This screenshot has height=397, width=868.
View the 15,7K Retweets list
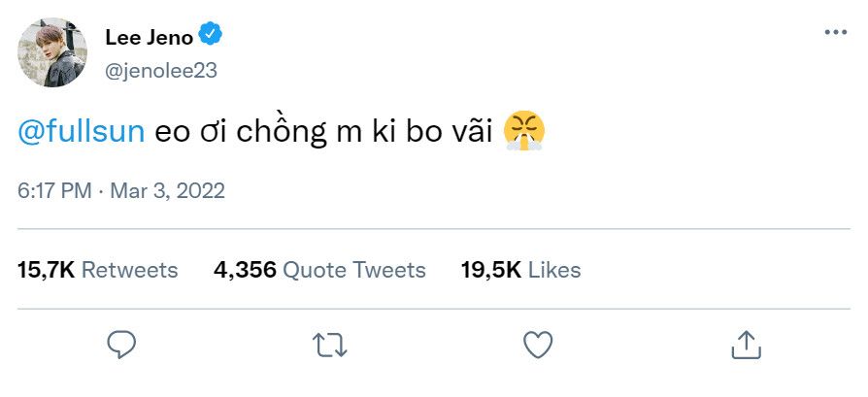click(97, 270)
